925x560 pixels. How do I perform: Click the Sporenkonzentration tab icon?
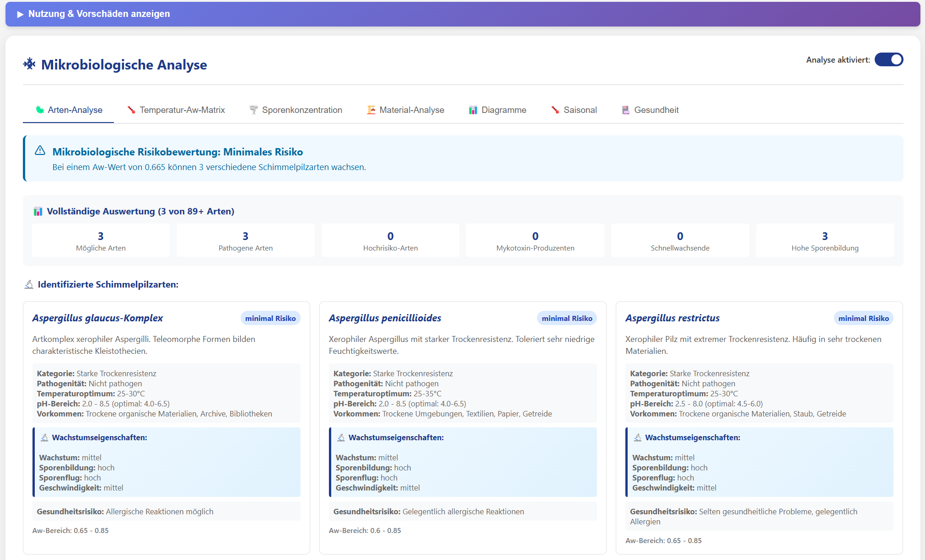[253, 110]
